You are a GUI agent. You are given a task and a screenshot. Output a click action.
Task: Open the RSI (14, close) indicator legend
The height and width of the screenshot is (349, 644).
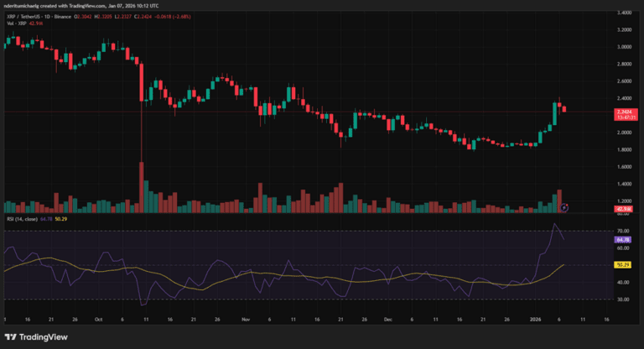point(21,221)
